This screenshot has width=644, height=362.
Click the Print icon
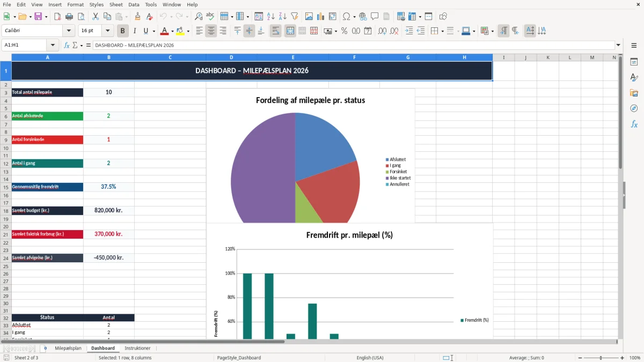click(69, 17)
